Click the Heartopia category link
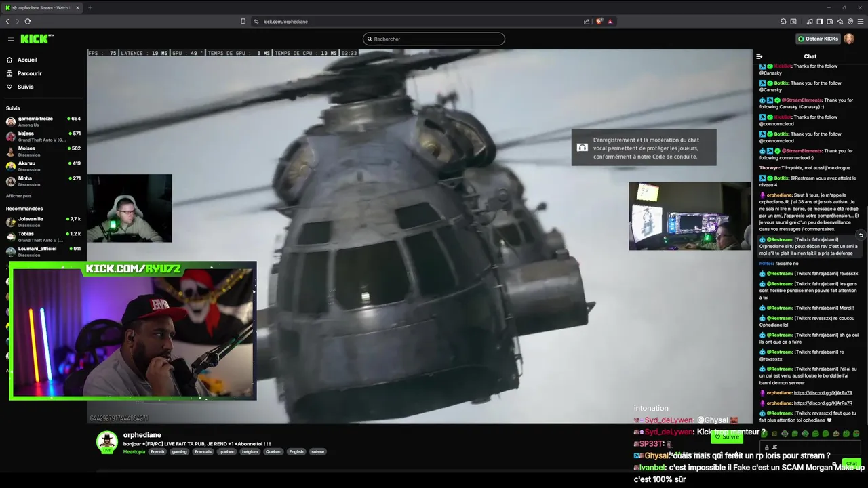The height and width of the screenshot is (488, 868). point(134,451)
